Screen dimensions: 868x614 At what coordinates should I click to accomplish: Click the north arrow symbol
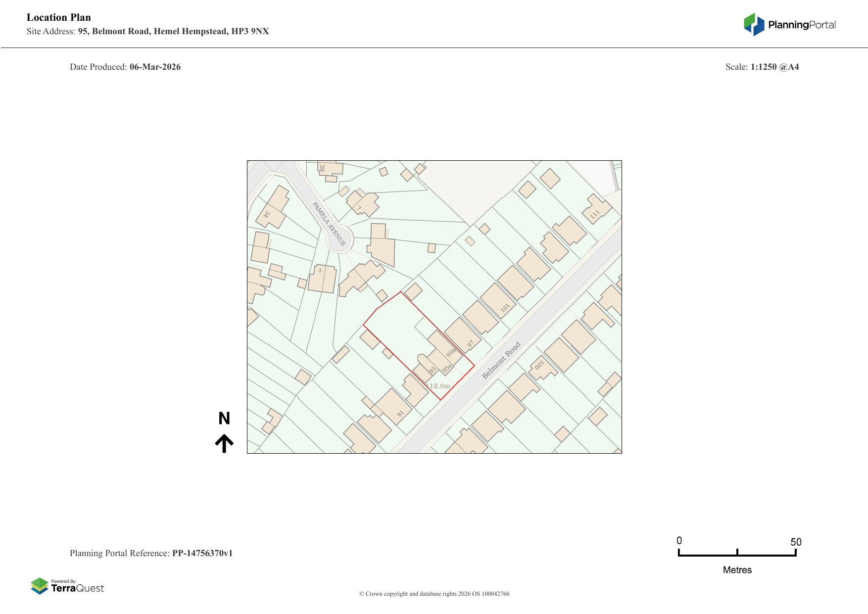click(x=224, y=443)
